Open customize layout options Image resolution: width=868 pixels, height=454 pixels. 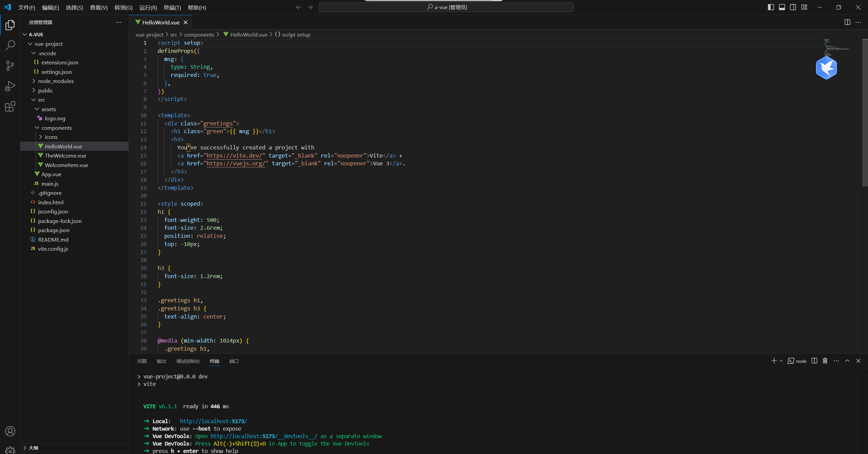(x=804, y=7)
